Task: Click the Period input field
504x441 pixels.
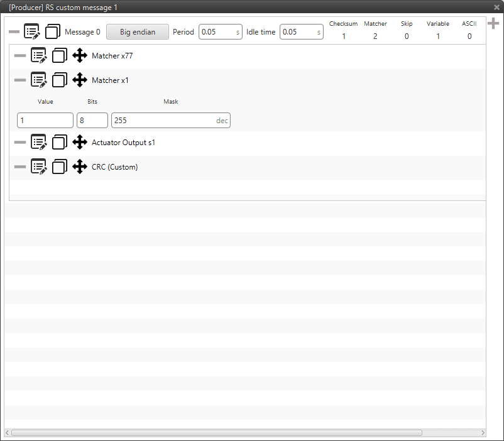Action: point(220,32)
